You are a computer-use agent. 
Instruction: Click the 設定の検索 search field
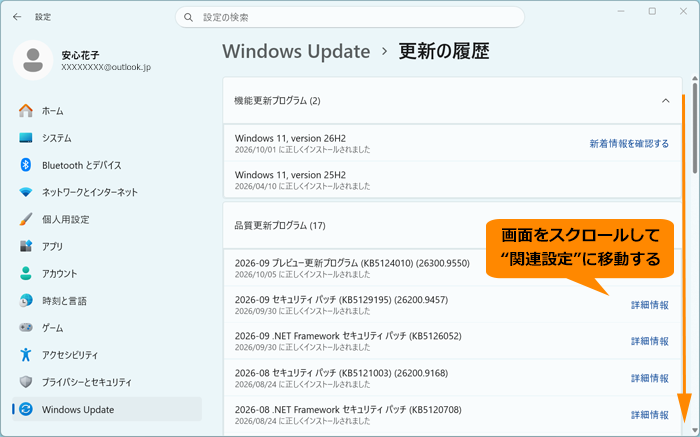(350, 17)
